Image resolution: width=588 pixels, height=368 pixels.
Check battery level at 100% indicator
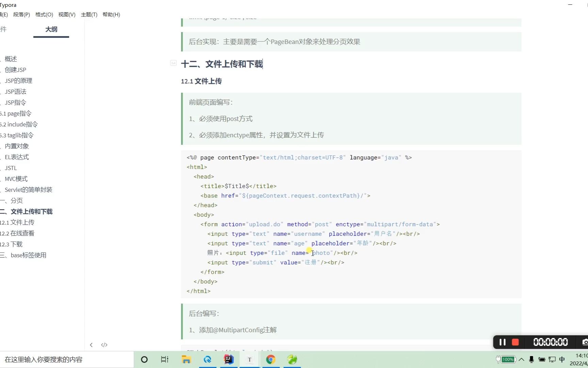coord(507,359)
